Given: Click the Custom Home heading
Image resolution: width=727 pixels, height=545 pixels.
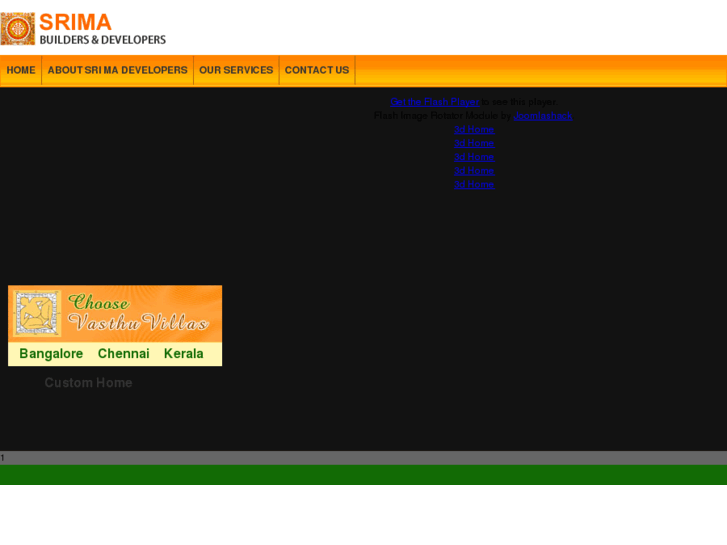Looking at the screenshot, I should [89, 383].
